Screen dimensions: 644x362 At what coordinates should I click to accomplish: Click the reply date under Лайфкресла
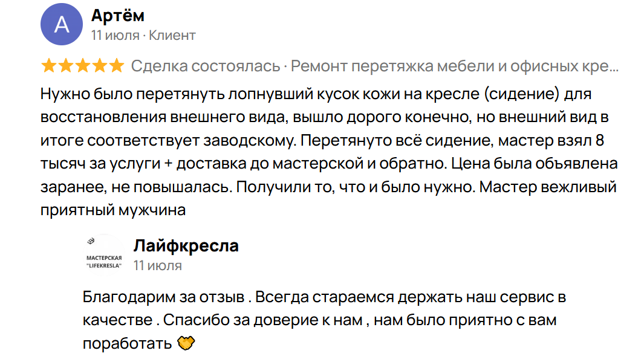coord(157,265)
